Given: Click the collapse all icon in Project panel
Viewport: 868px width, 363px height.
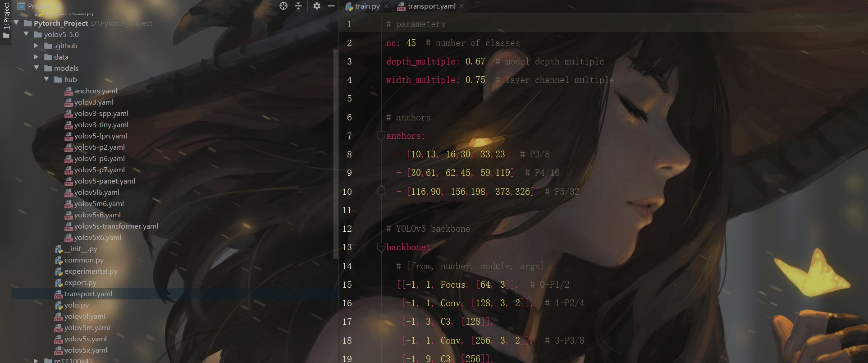Looking at the screenshot, I should coord(298,6).
